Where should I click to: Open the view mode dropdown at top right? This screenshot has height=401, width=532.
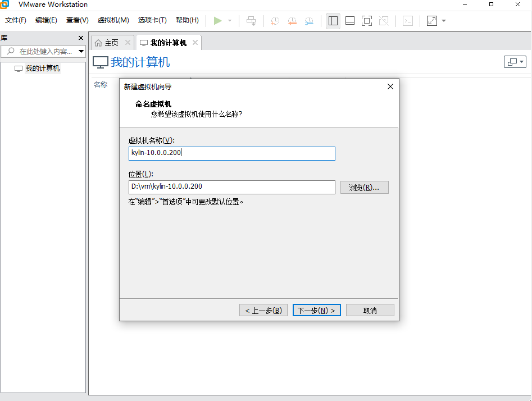pos(515,62)
